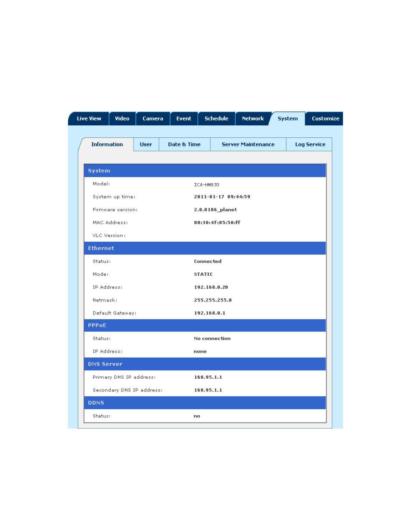
Task: Click DDNS status value no
Action: coord(197,416)
